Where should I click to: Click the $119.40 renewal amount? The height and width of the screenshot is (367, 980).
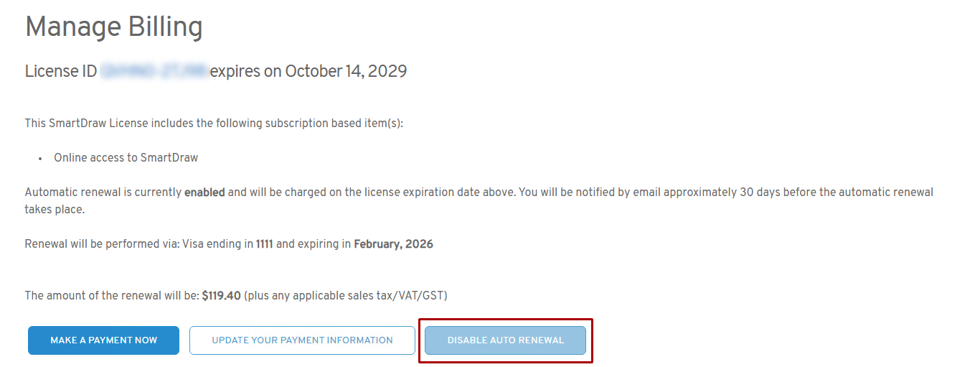pyautogui.click(x=222, y=295)
